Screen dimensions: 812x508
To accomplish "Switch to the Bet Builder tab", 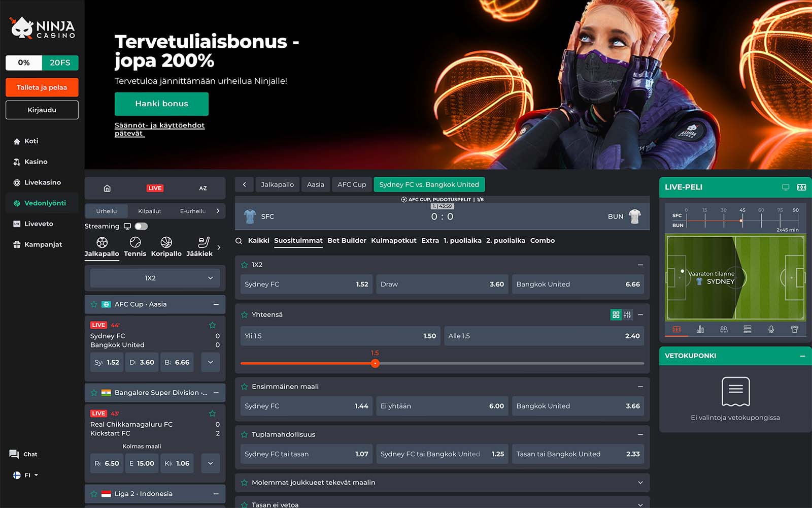I will (347, 241).
